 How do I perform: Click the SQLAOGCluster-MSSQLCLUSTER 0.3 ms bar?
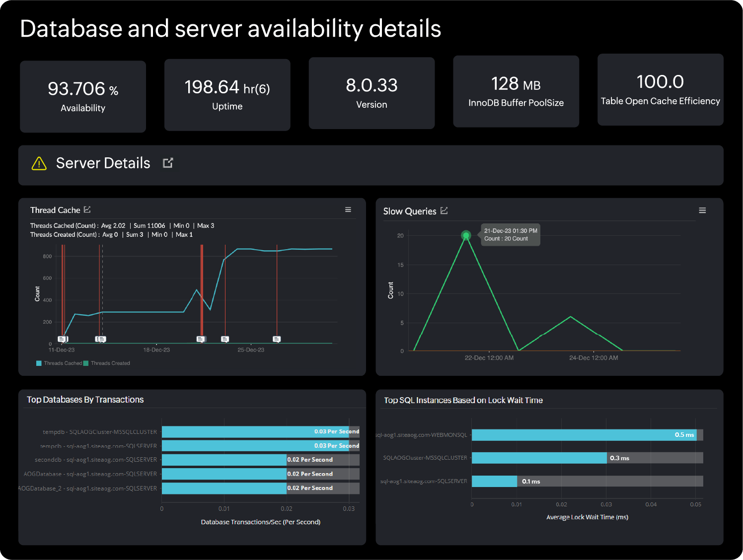pyautogui.click(x=539, y=458)
